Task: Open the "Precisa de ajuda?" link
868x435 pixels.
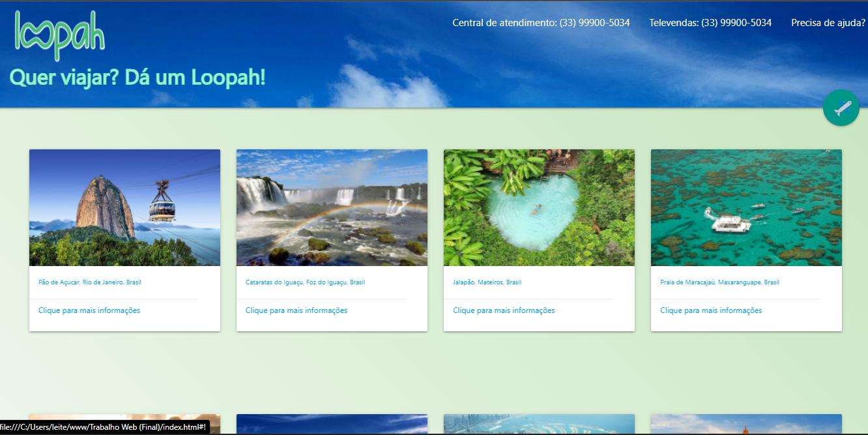Action: (x=827, y=22)
